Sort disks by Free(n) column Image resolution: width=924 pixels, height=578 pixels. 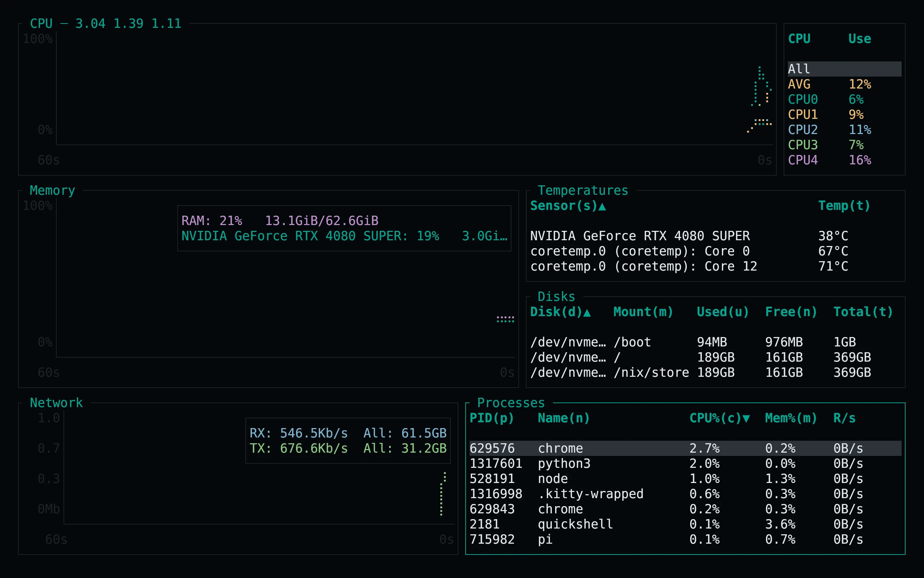[791, 312]
